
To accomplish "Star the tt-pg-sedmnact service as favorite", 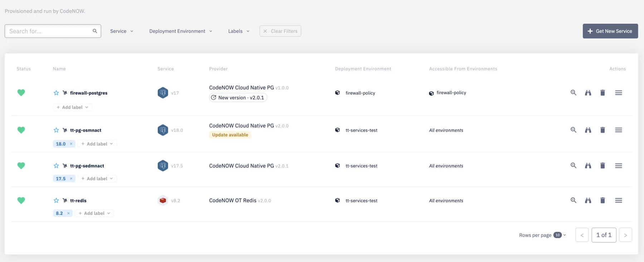I will 56,166.
